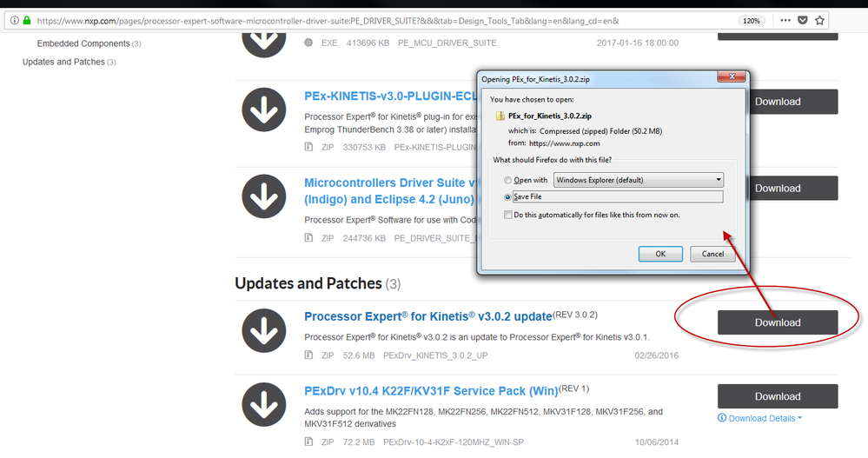Click ZIP file icon beside 72.2 MB
This screenshot has width=868, height=458.
pyautogui.click(x=308, y=441)
